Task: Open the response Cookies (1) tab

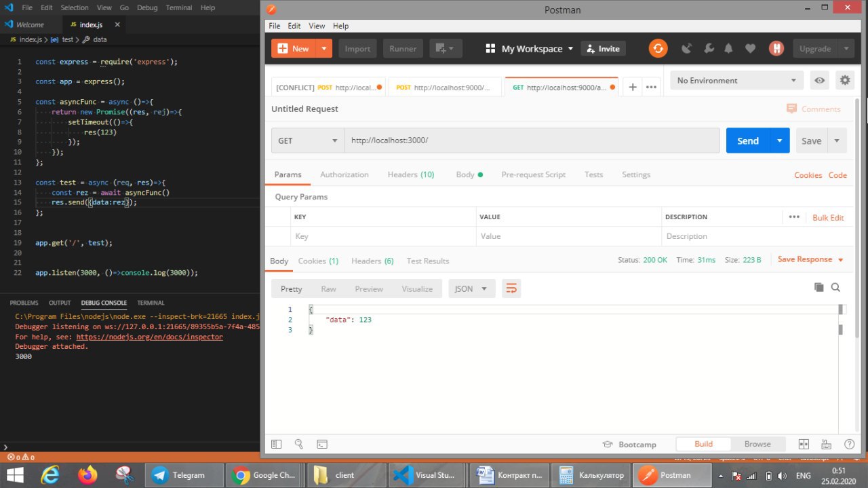Action: click(x=318, y=261)
